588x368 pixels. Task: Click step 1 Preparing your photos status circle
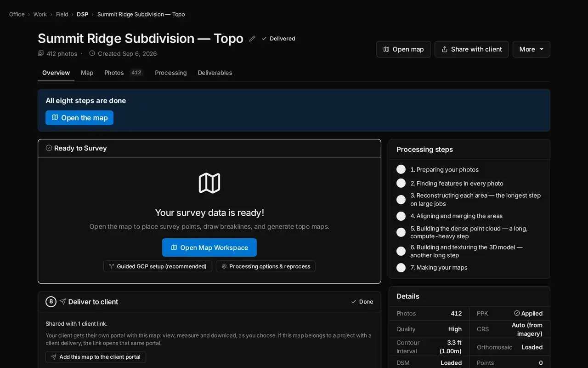(401, 170)
